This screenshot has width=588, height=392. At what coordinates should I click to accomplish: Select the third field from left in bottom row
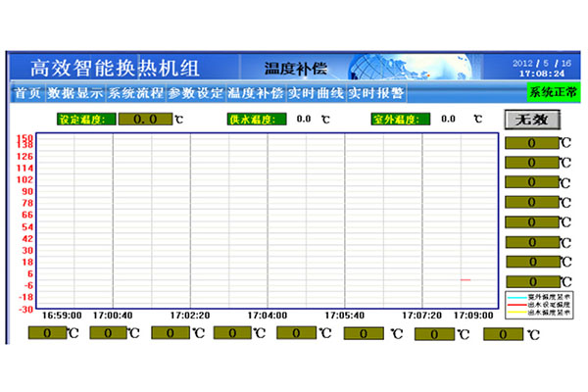click(x=171, y=333)
